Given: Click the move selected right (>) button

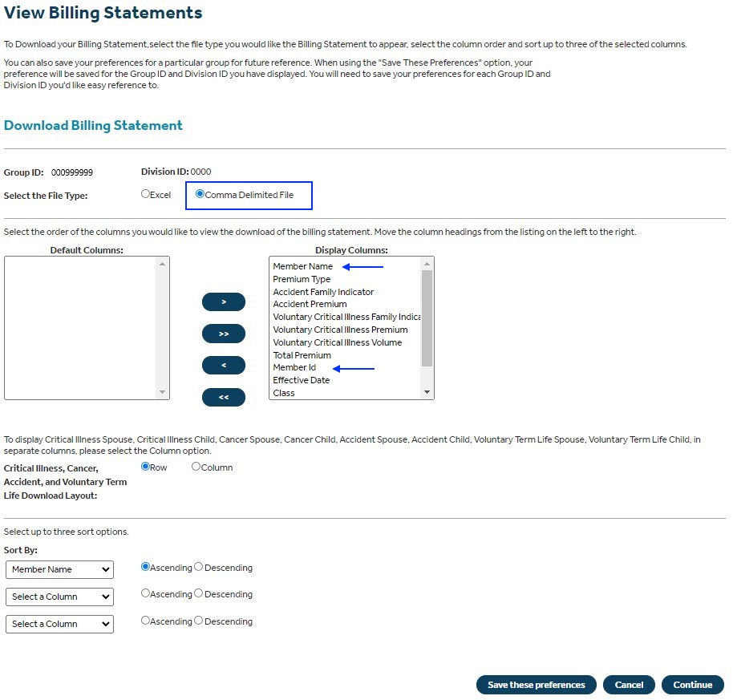Looking at the screenshot, I should click(224, 301).
